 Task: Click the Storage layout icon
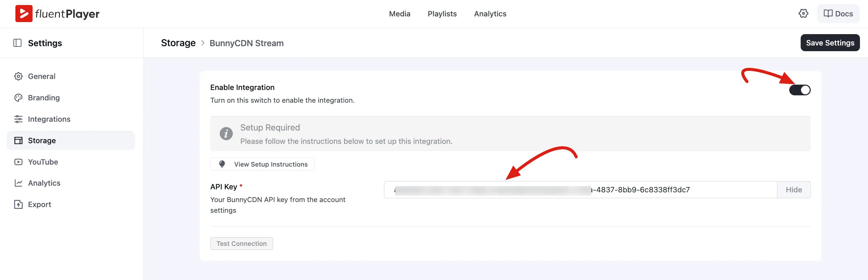[x=18, y=141]
